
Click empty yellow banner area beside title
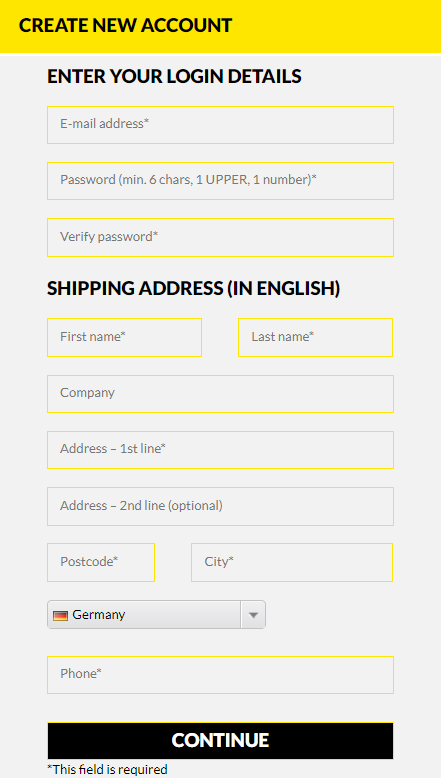tap(337, 26)
